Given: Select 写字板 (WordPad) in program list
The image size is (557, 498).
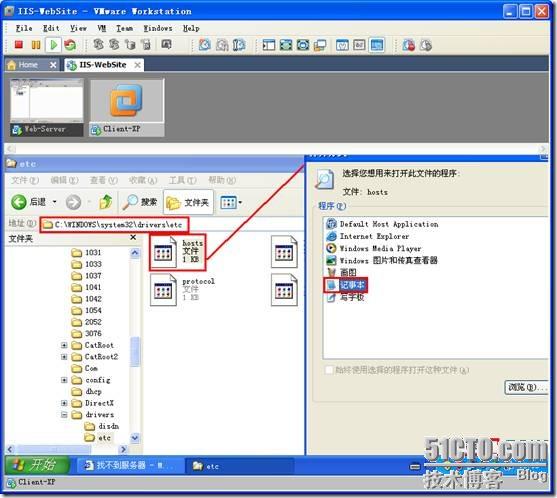Looking at the screenshot, I should [345, 297].
